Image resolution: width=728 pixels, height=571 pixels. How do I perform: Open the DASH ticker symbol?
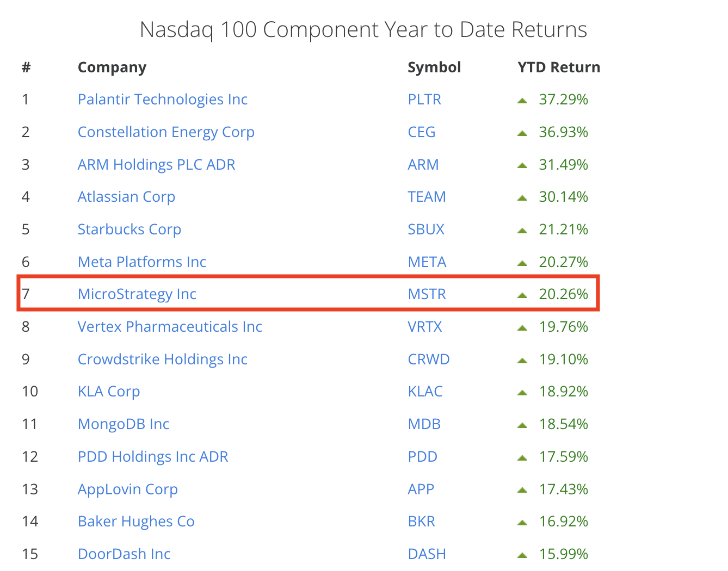pos(427,554)
